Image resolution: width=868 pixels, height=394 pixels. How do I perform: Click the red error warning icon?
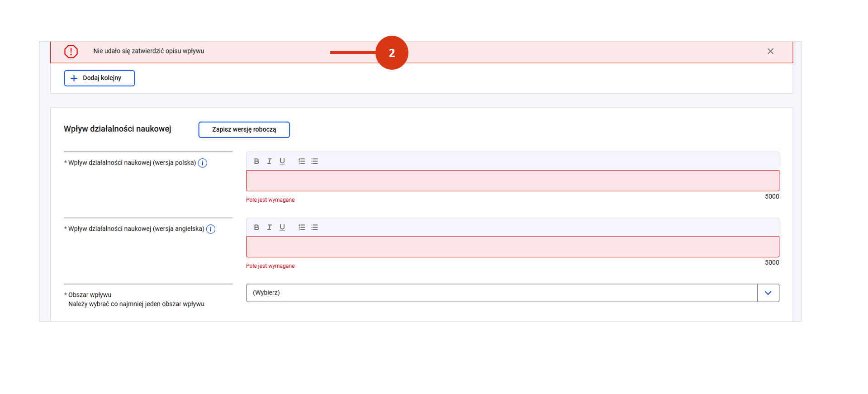coord(71,52)
